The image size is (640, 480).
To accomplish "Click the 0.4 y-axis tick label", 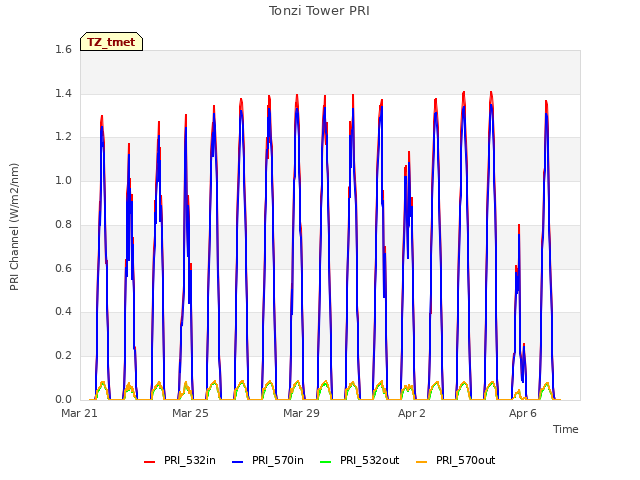I will (x=63, y=311).
